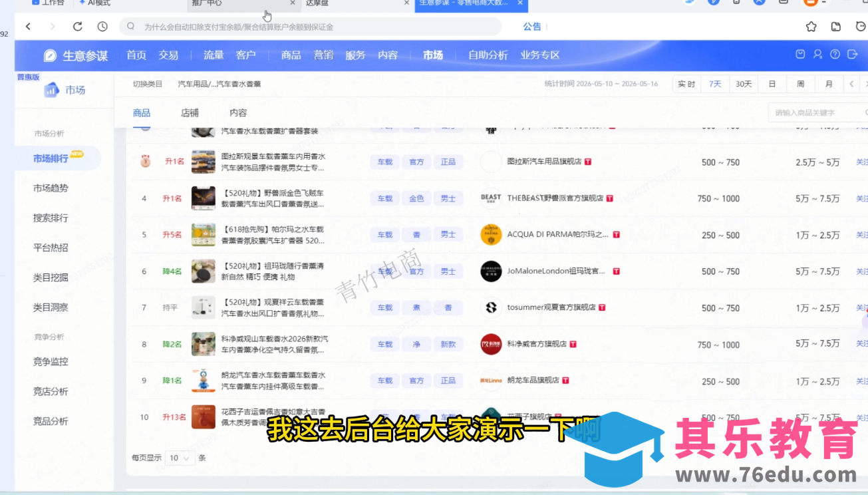Click the star bookmark icon
The image size is (868, 495).
click(x=811, y=27)
